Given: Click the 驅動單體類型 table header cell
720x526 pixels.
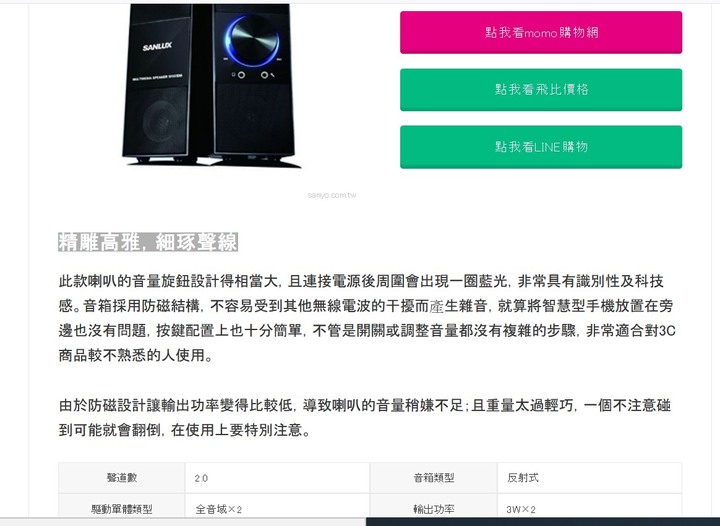Looking at the screenshot, I should point(122,507).
